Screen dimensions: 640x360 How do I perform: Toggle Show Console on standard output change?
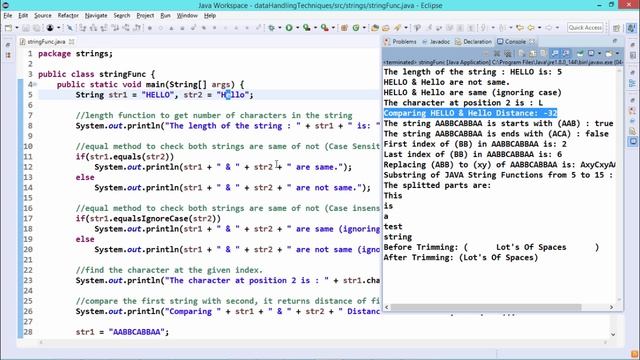555,53
